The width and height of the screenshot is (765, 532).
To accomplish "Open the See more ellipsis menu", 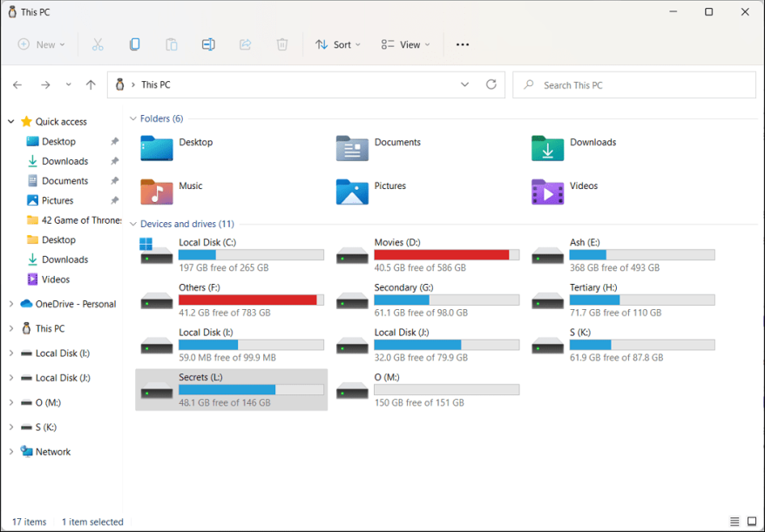I will click(463, 44).
